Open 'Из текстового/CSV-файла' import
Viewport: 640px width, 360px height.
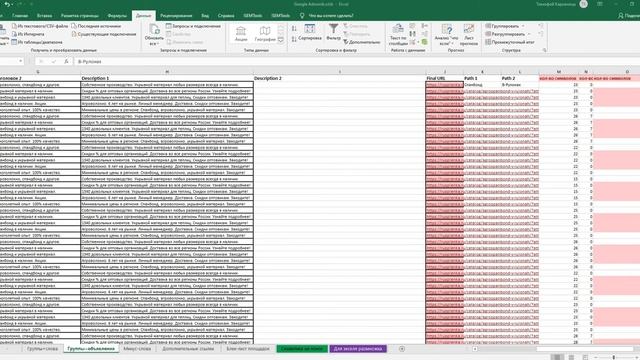pyautogui.click(x=40, y=26)
